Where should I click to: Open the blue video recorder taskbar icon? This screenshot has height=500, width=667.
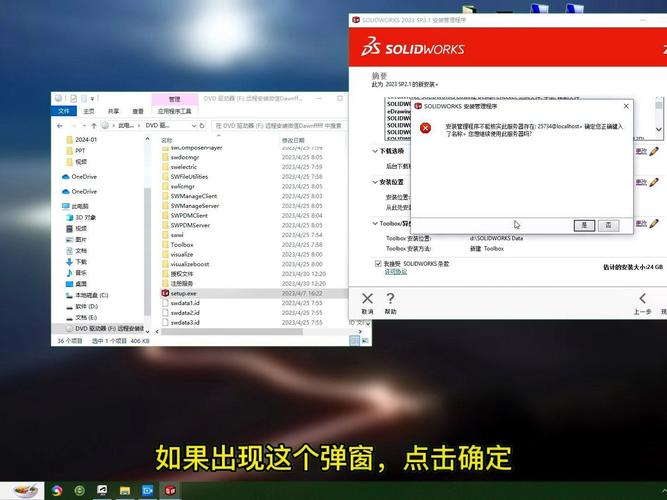click(x=147, y=491)
